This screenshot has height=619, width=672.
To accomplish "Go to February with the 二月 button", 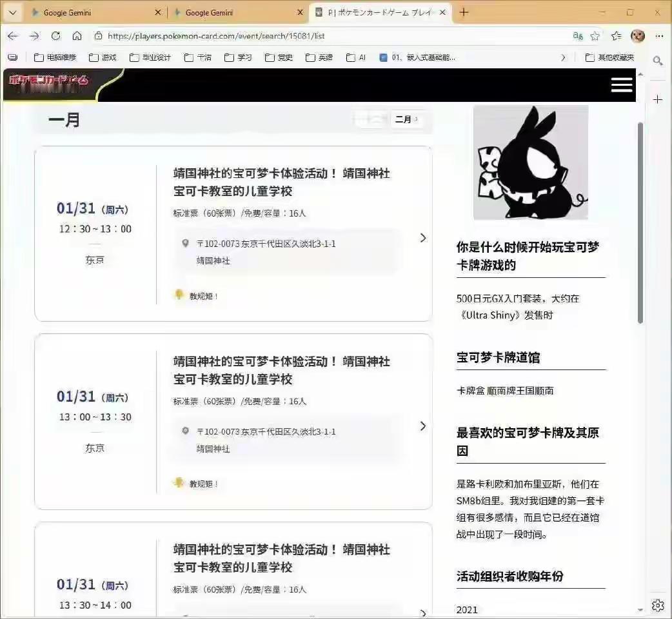I will tap(406, 119).
